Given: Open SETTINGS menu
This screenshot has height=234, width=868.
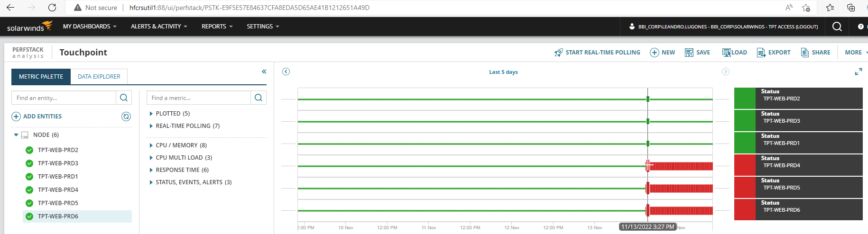Looking at the screenshot, I should click(263, 27).
